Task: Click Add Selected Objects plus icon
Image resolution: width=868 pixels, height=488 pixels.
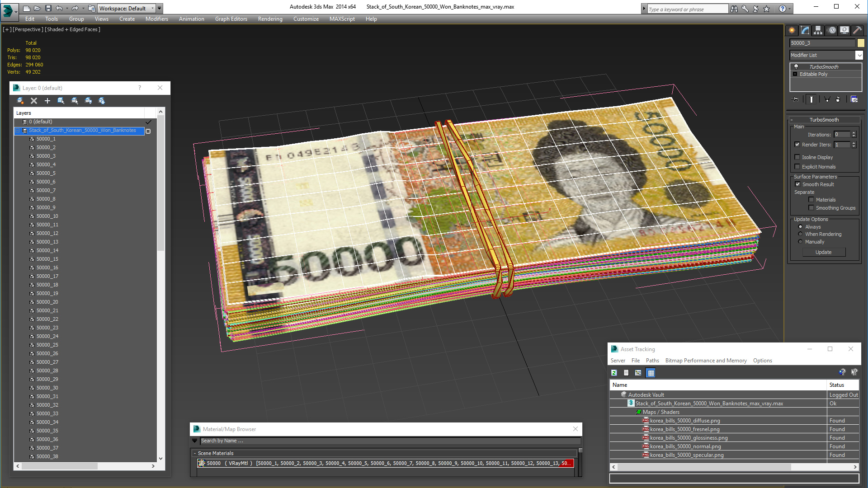Action: [47, 101]
